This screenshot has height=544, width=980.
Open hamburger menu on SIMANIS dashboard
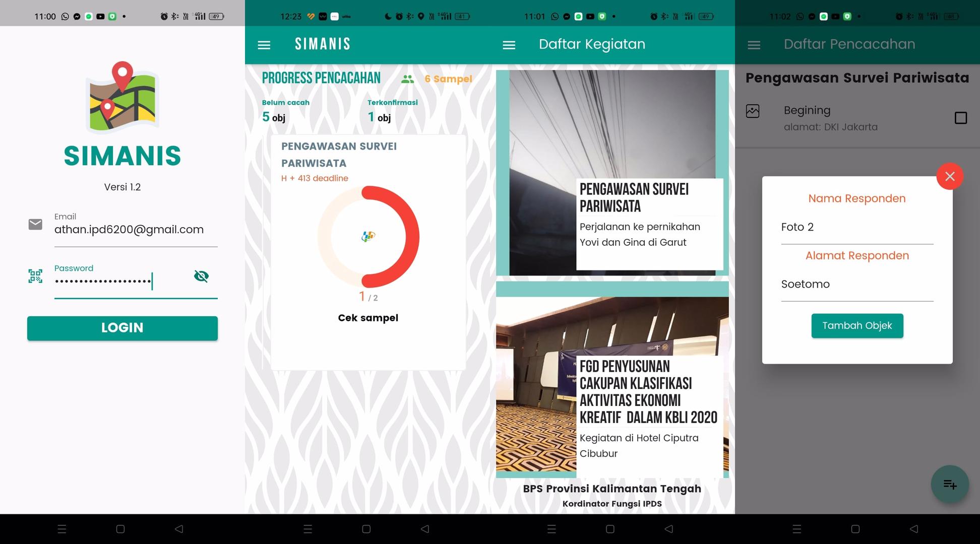[264, 45]
